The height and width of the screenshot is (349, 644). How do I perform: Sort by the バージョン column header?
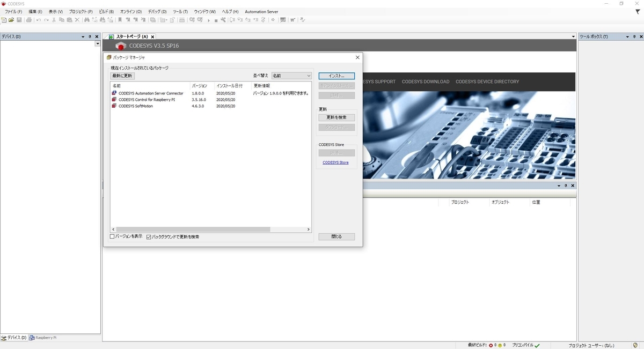point(201,86)
